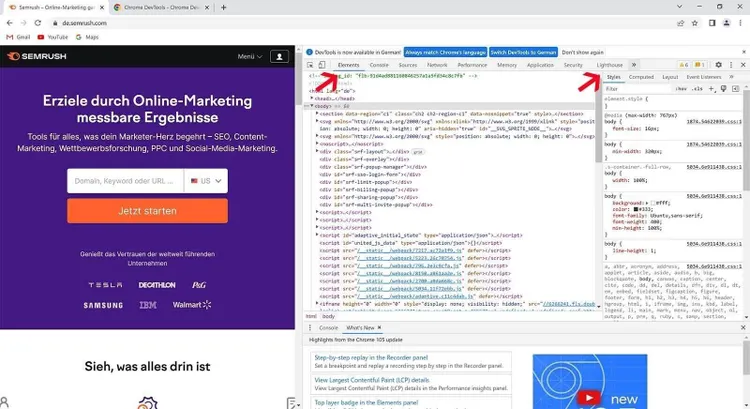Show more DevTools panels chevron
The height and width of the screenshot is (409, 750).
[634, 65]
